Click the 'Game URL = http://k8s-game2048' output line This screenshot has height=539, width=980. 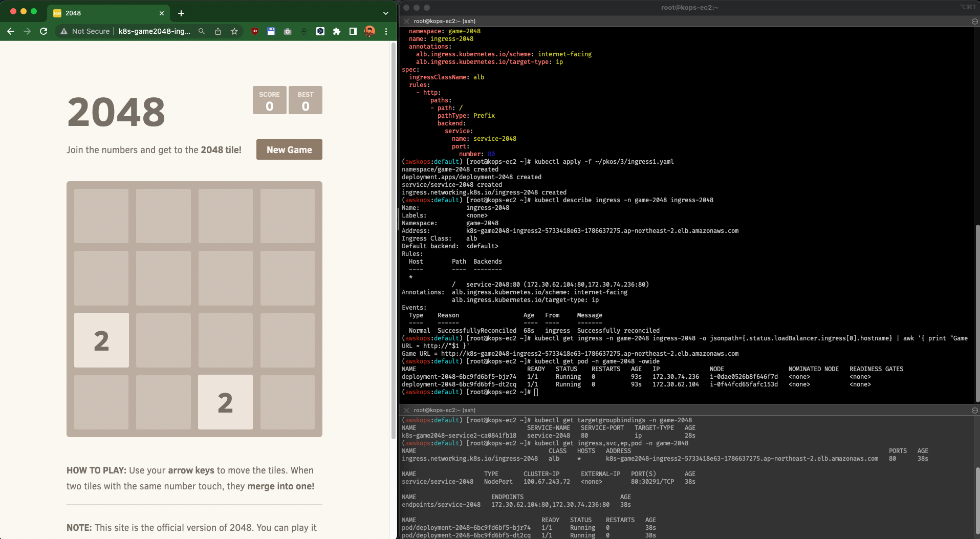tap(570, 354)
